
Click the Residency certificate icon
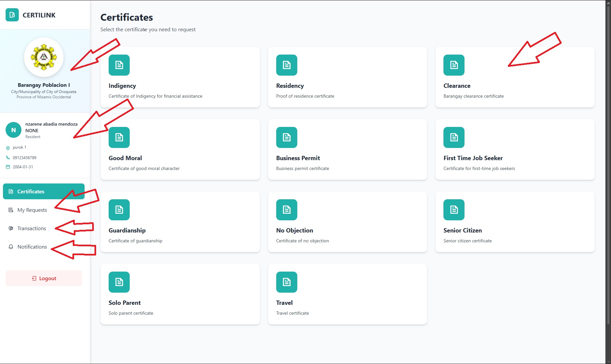pyautogui.click(x=286, y=65)
